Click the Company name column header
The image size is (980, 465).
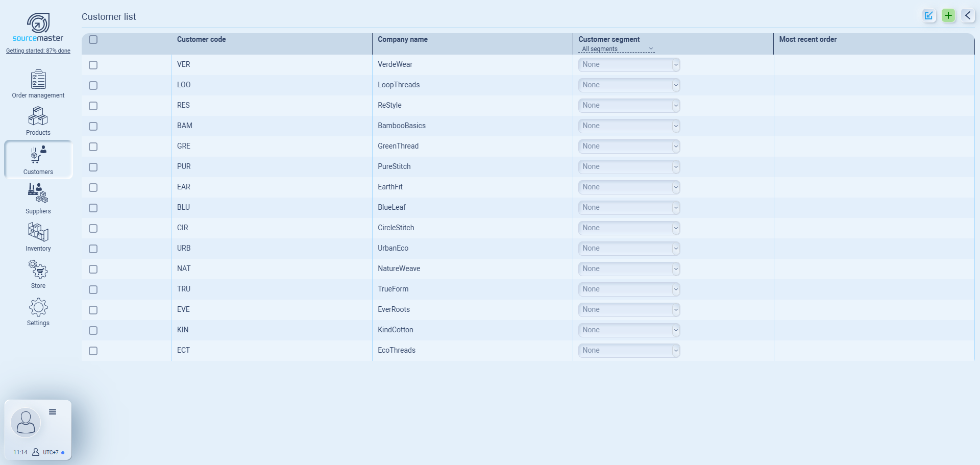click(x=403, y=39)
